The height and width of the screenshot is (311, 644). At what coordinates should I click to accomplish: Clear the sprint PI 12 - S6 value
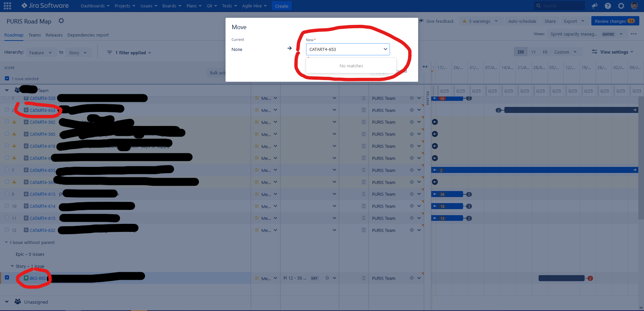tap(327, 278)
